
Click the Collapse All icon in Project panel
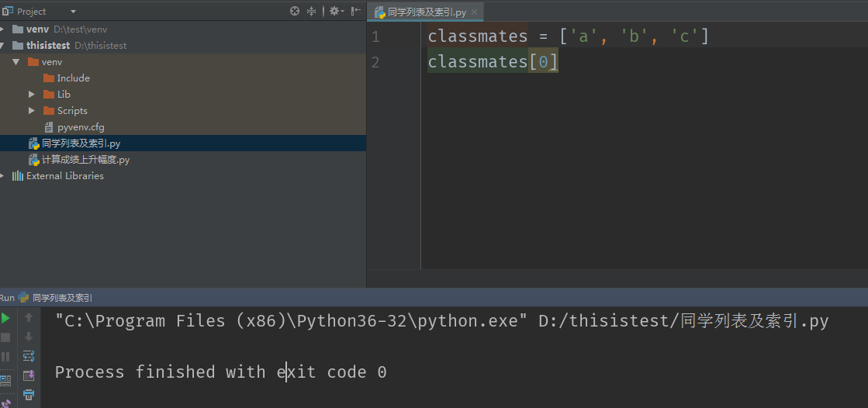click(x=312, y=11)
